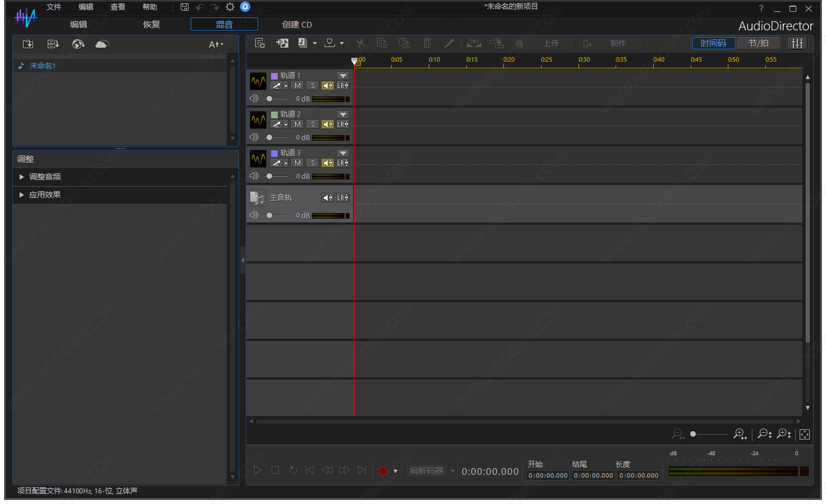The image size is (826, 504).
Task: Open the project settings list icon
Action: click(x=260, y=43)
